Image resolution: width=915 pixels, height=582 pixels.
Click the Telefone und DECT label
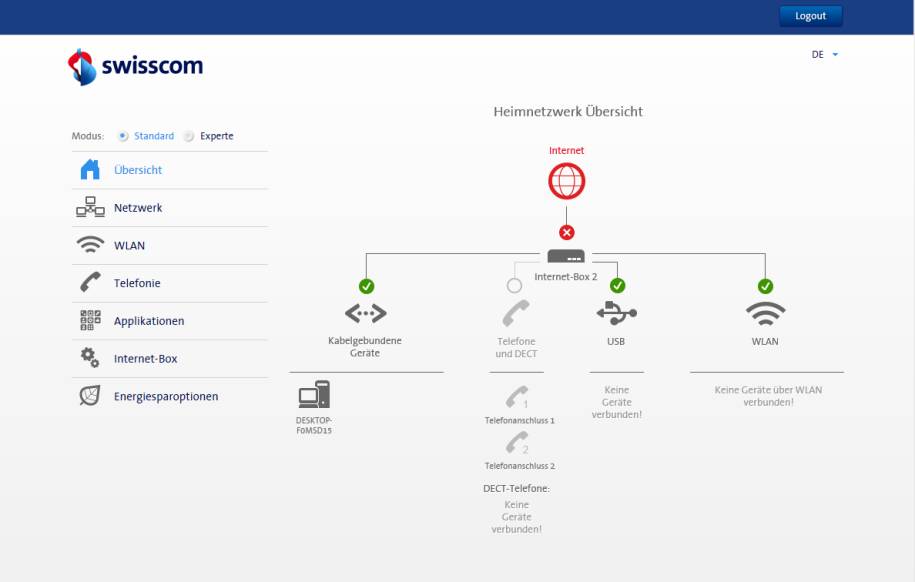click(x=516, y=347)
